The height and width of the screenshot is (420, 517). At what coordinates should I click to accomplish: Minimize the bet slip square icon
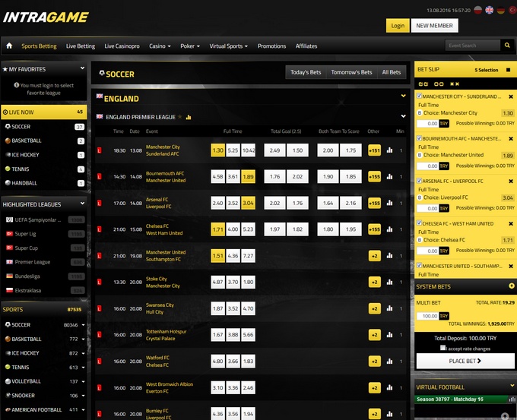click(x=508, y=70)
